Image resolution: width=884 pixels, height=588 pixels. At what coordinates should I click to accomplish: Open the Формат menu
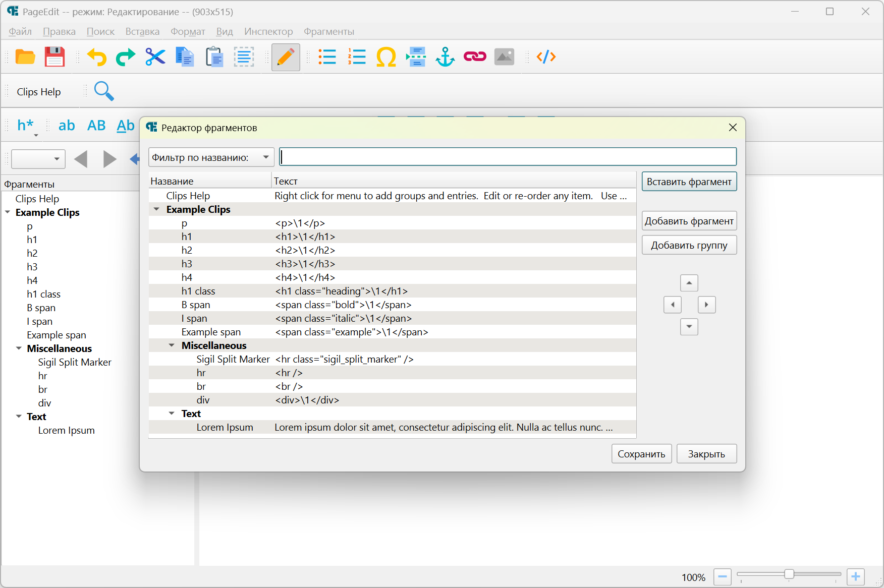point(188,31)
